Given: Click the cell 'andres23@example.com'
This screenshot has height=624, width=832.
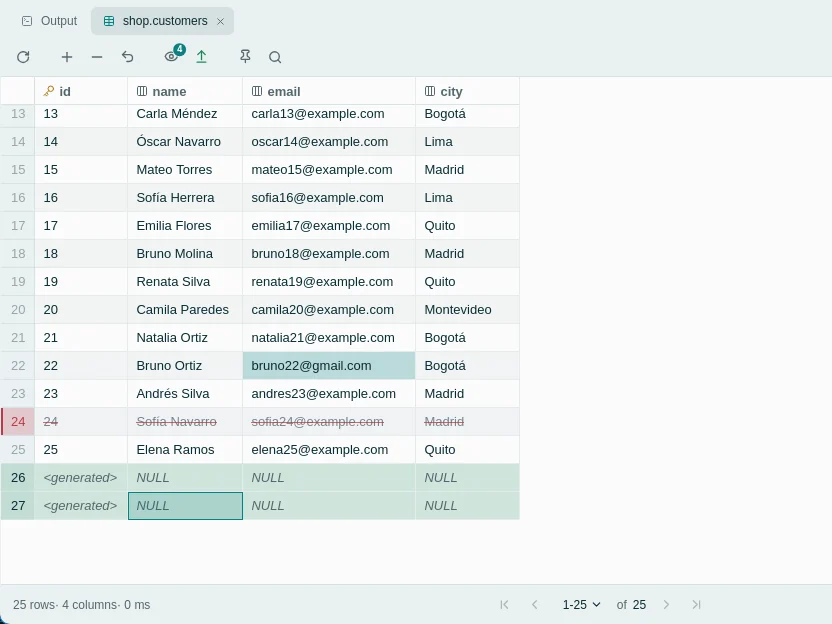Looking at the screenshot, I should pyautogui.click(x=329, y=394).
